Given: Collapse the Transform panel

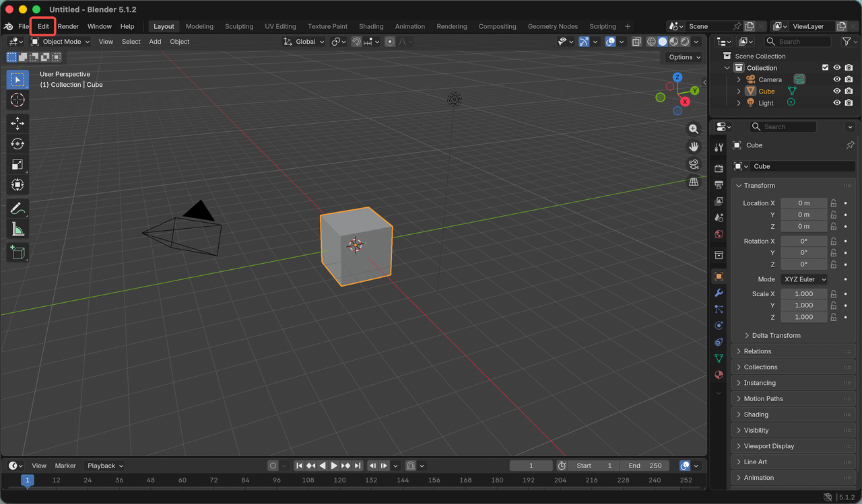Looking at the screenshot, I should point(793,186).
